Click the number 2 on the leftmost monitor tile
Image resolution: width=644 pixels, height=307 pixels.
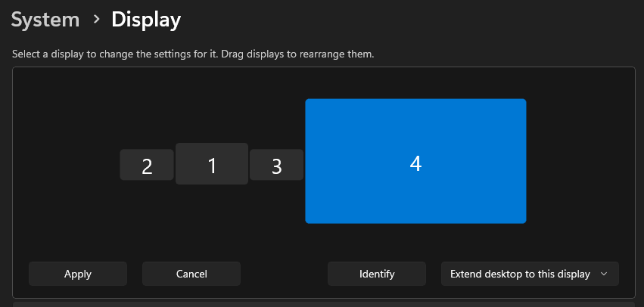[147, 166]
